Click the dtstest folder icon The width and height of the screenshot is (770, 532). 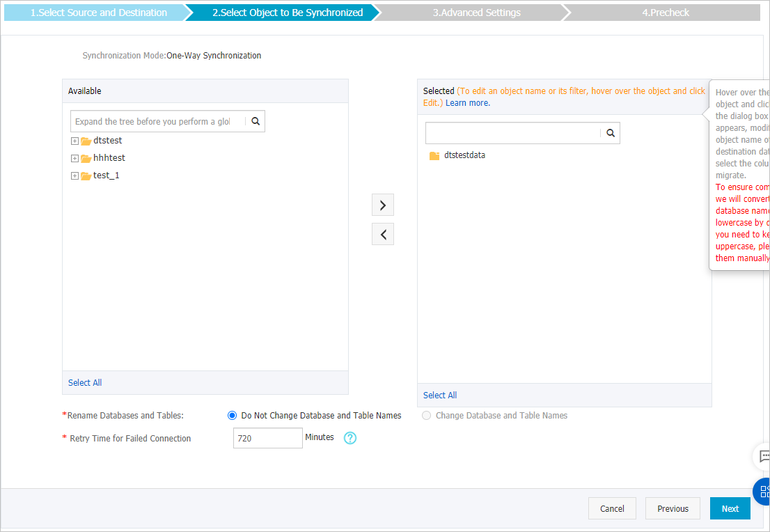pyautogui.click(x=86, y=140)
